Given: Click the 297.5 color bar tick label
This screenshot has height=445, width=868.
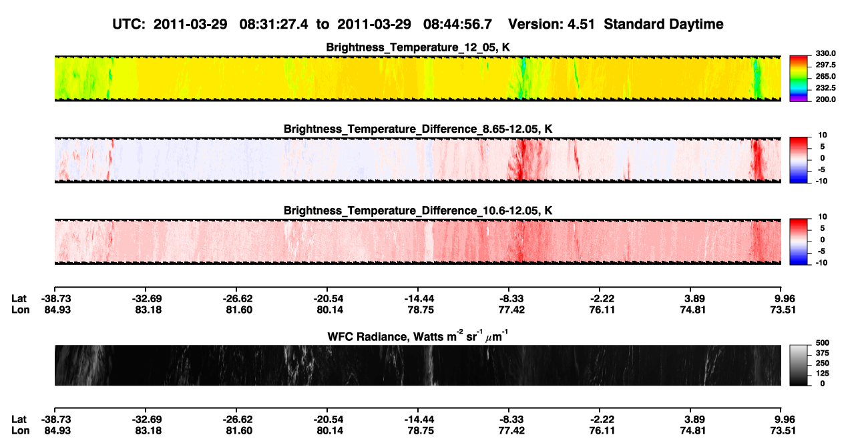Looking at the screenshot, I should coord(827,65).
